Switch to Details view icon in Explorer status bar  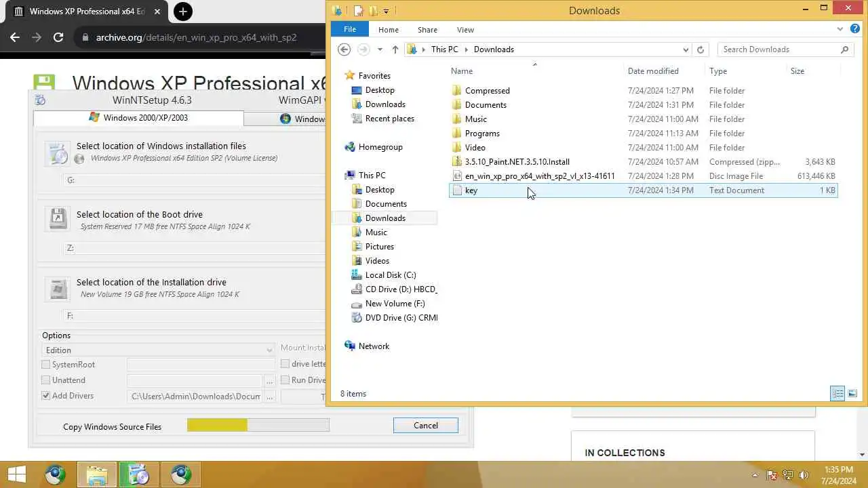[x=837, y=393]
